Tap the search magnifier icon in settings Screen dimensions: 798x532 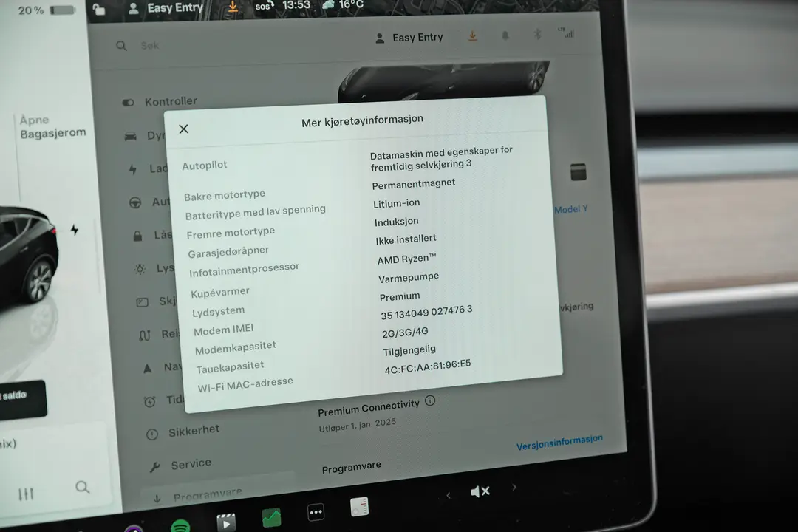point(121,46)
